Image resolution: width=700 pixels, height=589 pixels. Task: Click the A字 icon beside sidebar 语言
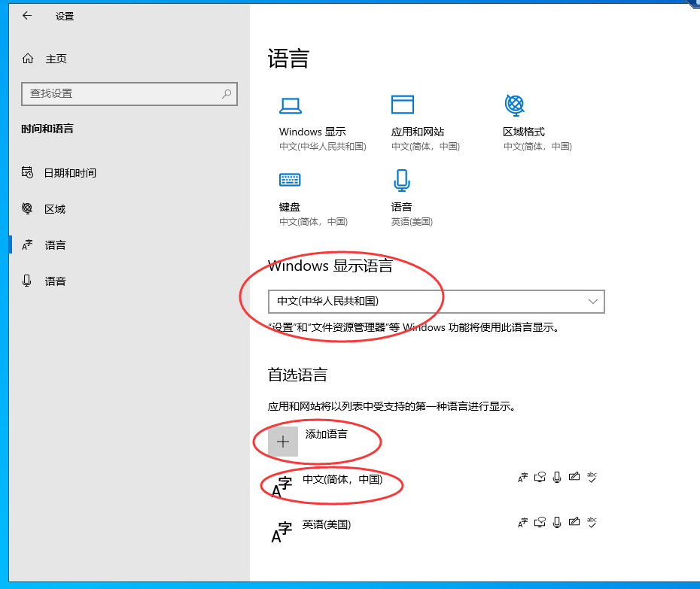(x=27, y=244)
